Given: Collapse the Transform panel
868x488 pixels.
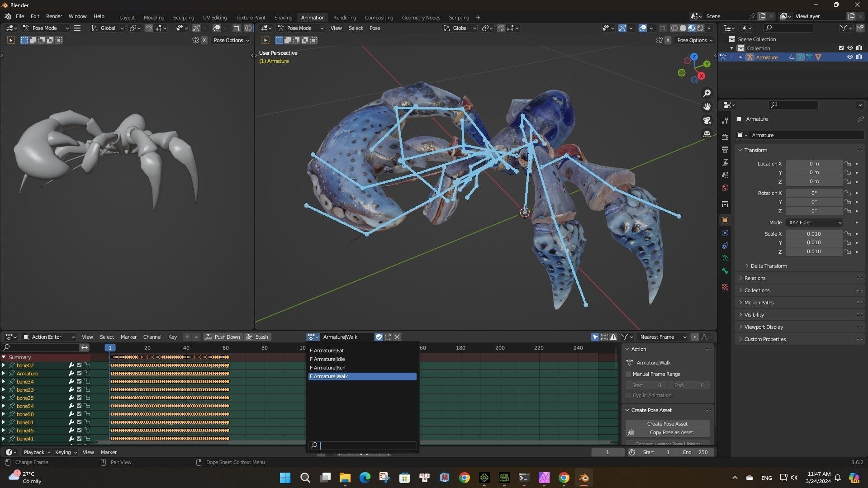Looking at the screenshot, I should pos(756,150).
